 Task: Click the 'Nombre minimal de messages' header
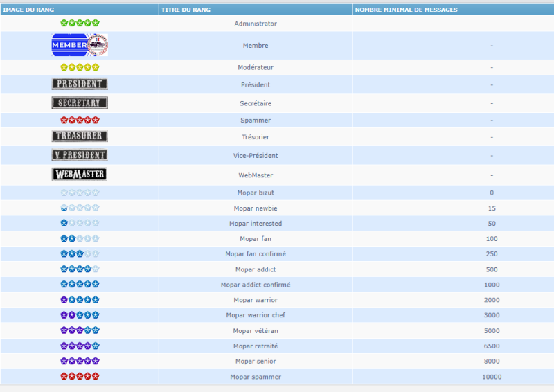454,10
